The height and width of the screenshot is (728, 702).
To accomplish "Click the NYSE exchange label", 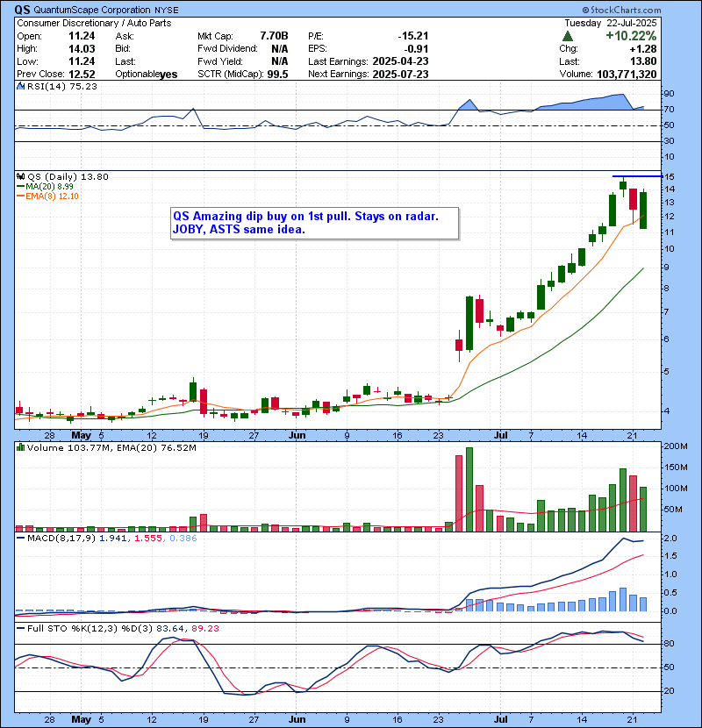I will (166, 10).
